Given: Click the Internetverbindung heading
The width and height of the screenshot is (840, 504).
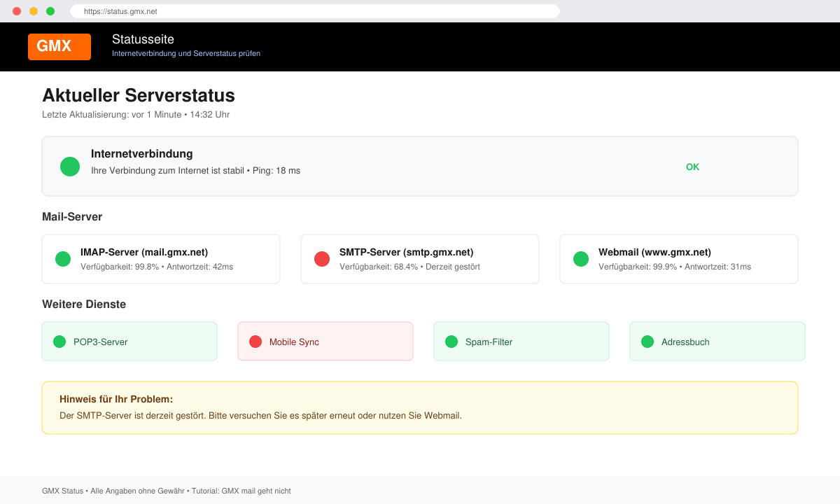Looking at the screenshot, I should pos(141,154).
